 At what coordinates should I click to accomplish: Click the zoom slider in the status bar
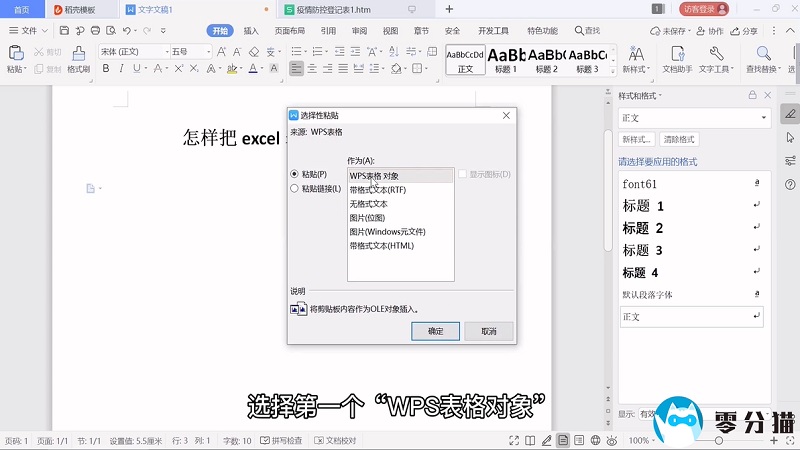[x=718, y=440]
